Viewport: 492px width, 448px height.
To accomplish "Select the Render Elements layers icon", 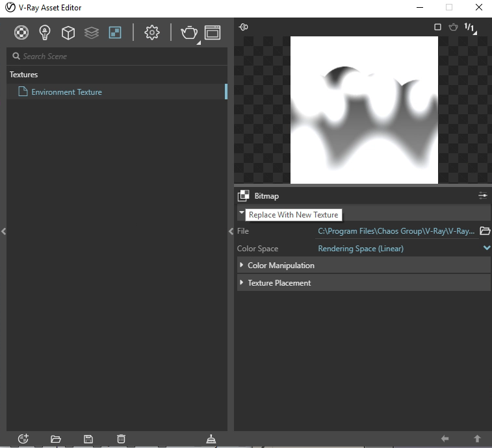I will [x=92, y=32].
